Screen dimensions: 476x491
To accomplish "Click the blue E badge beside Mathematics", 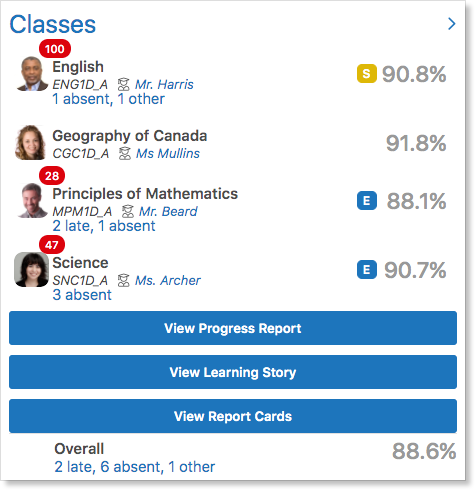I will (x=367, y=201).
